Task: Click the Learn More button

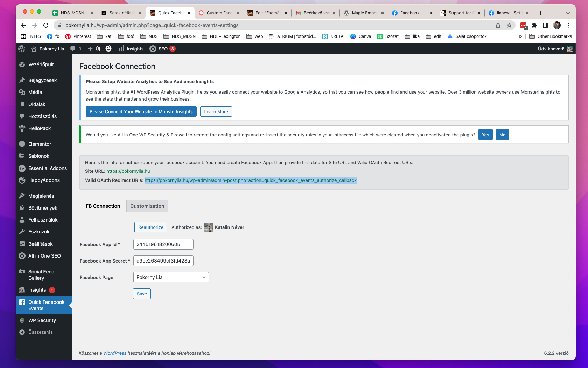Action: click(x=216, y=111)
